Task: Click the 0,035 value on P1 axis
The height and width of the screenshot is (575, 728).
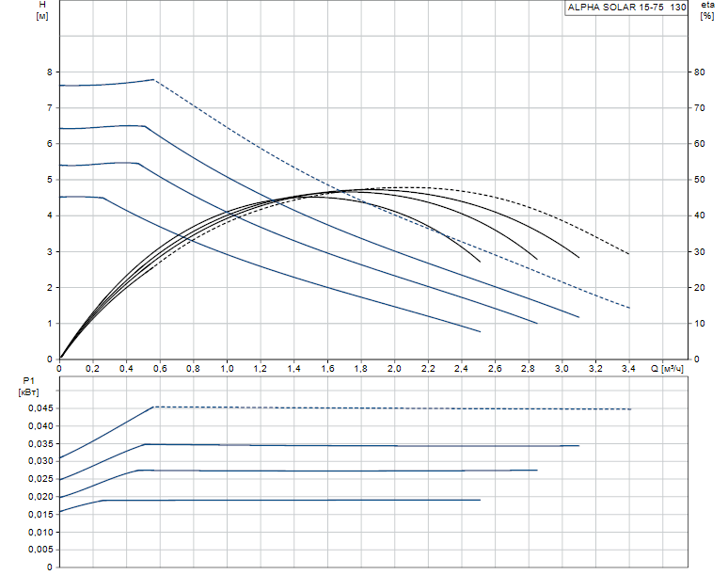Action: pyautogui.click(x=40, y=444)
